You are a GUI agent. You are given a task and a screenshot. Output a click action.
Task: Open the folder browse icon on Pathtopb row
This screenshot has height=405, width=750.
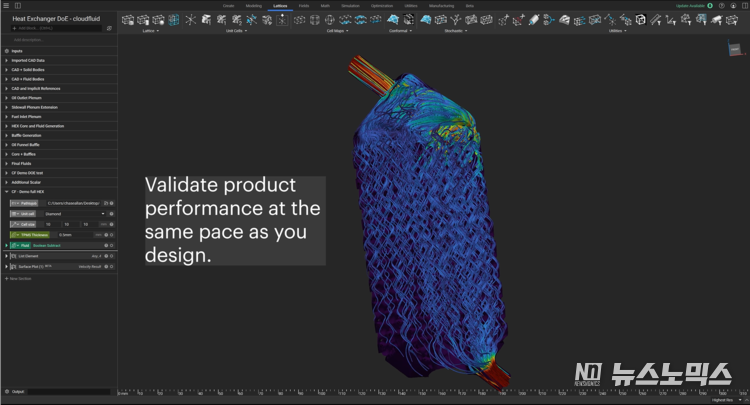pyautogui.click(x=106, y=203)
